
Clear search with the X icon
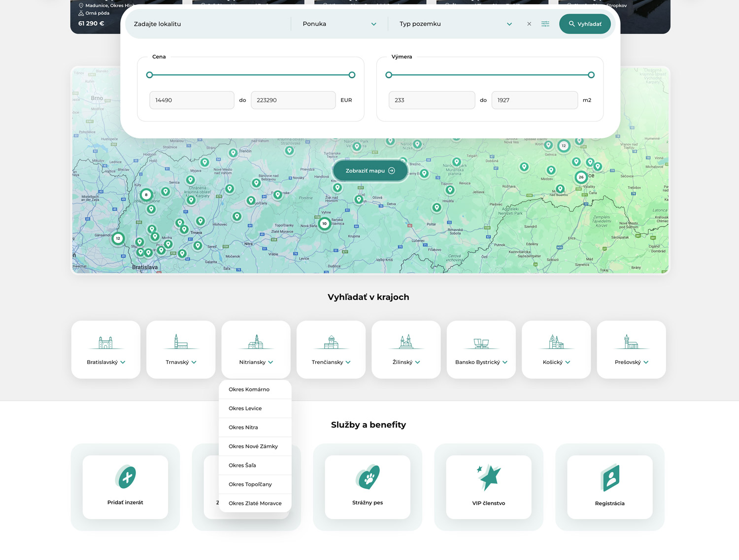point(529,24)
